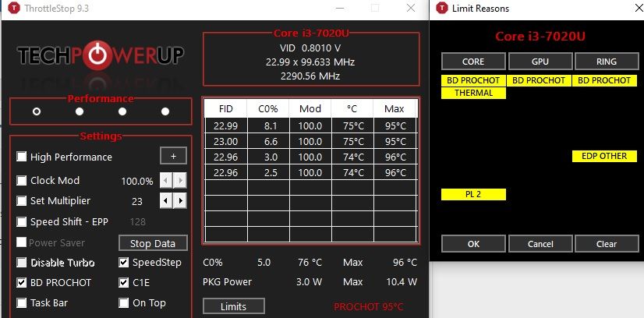Click the plus button beside High Performance
The width and height of the screenshot is (644, 318).
(173, 156)
